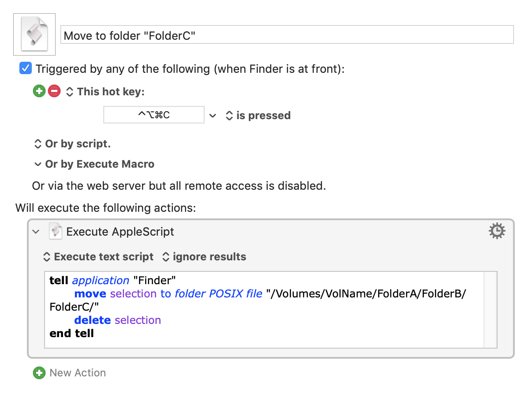Collapse the Execute AppleScript action
This screenshot has height=398, width=532.
36,232
